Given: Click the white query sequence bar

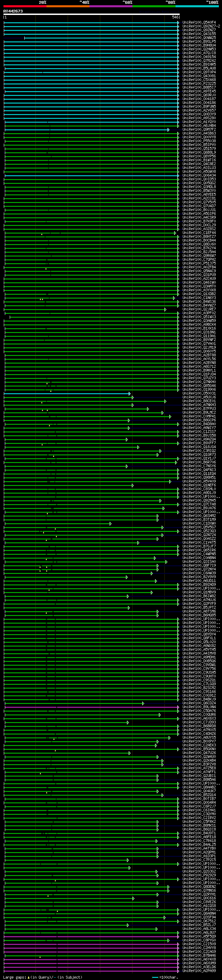Looking at the screenshot, I should (x=92, y=14).
